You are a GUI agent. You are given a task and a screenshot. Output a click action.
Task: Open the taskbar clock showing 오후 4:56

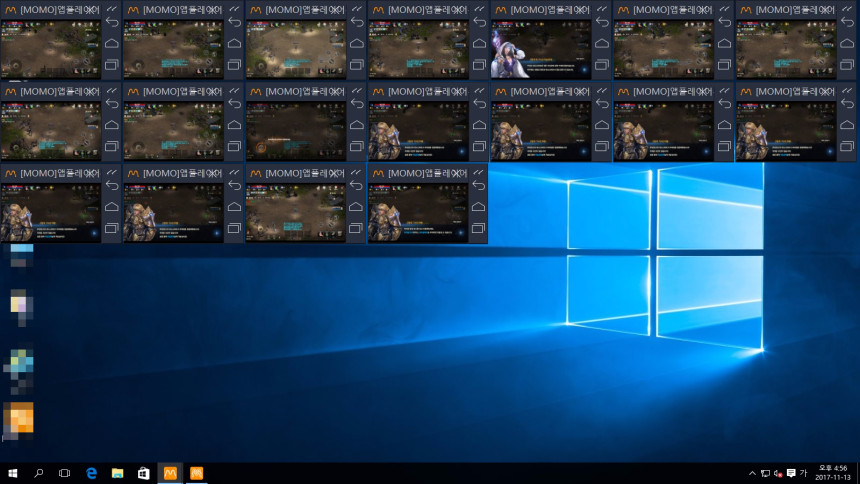point(833,472)
